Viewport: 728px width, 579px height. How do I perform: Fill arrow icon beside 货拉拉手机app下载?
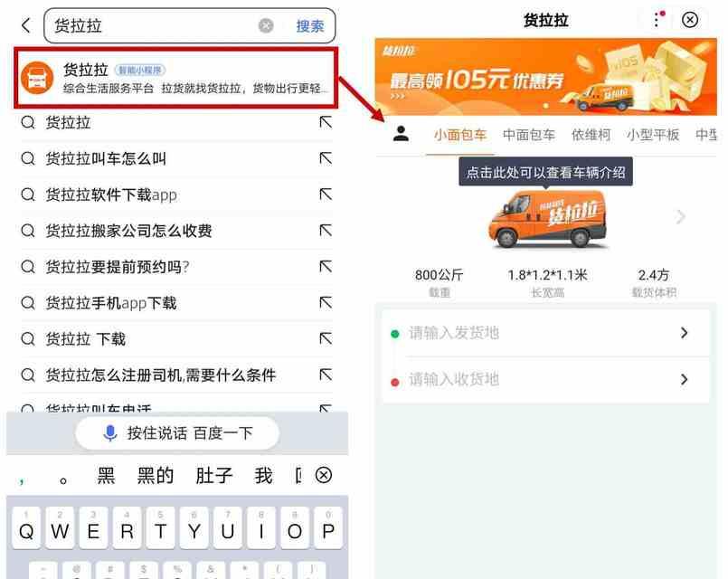tap(326, 303)
